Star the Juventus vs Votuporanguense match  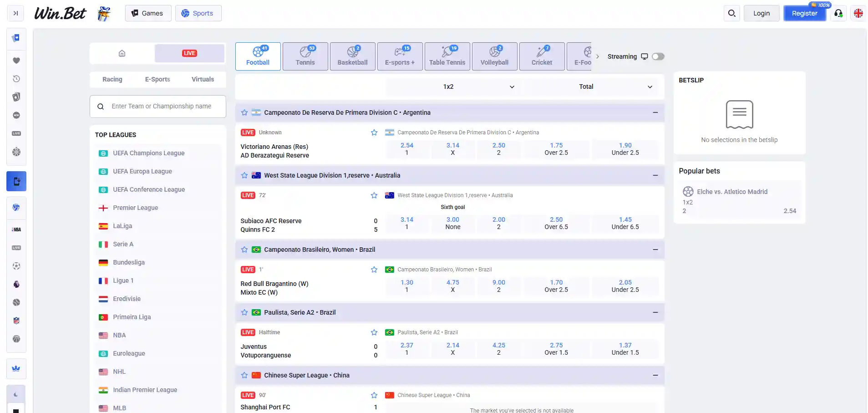[x=374, y=332]
